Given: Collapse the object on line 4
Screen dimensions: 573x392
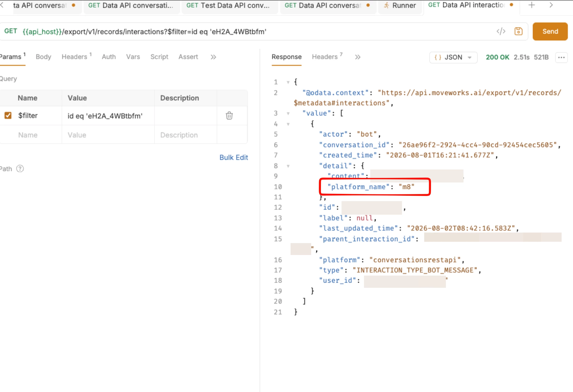Looking at the screenshot, I should (x=288, y=124).
